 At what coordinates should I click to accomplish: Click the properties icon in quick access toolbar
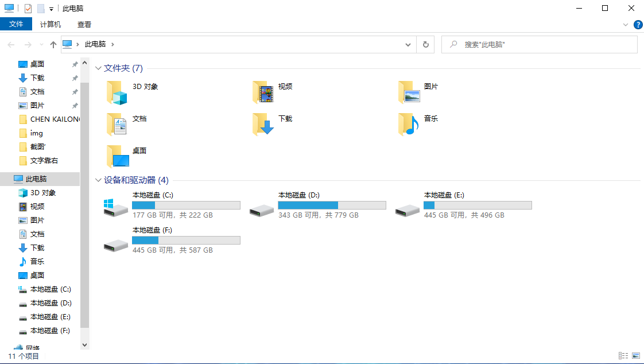pos(28,9)
